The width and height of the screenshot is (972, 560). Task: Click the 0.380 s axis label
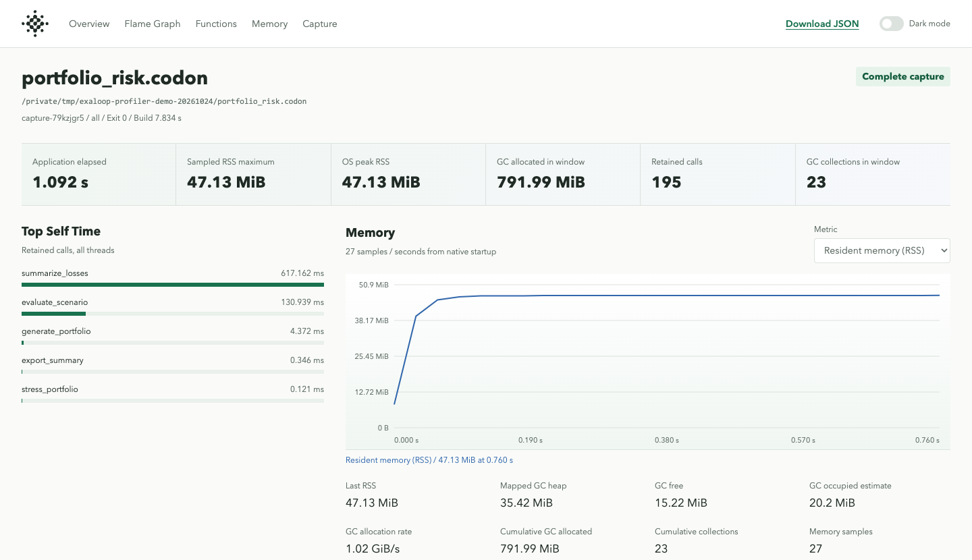point(667,440)
